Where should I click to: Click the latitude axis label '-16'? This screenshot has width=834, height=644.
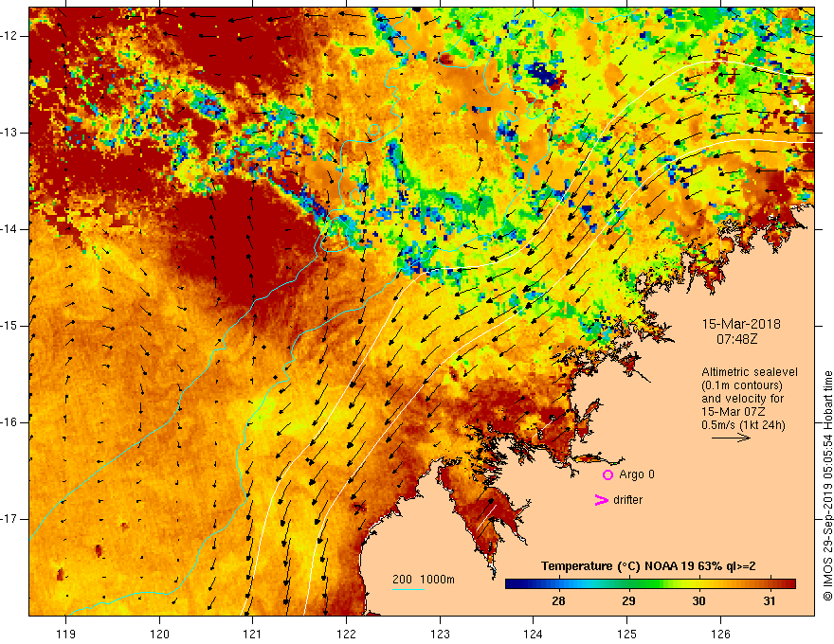(10, 422)
